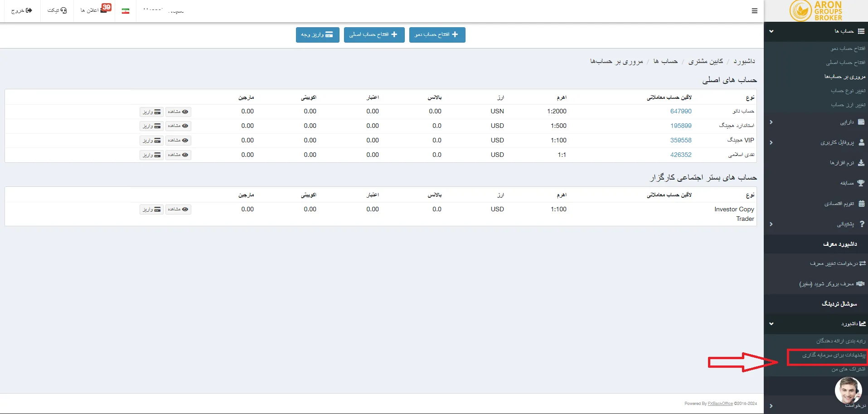The height and width of the screenshot is (414, 868).
Task: Click the مسابقه trophy icon
Action: 861,183
